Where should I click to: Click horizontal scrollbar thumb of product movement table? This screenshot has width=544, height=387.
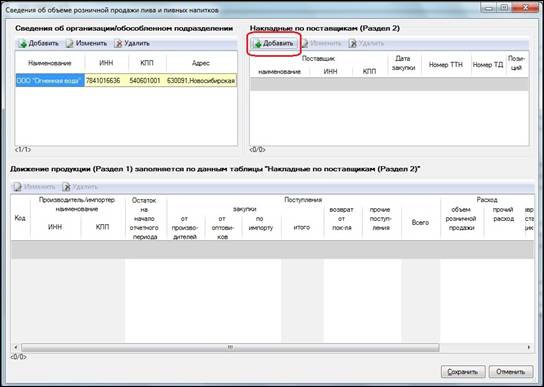(x=230, y=347)
